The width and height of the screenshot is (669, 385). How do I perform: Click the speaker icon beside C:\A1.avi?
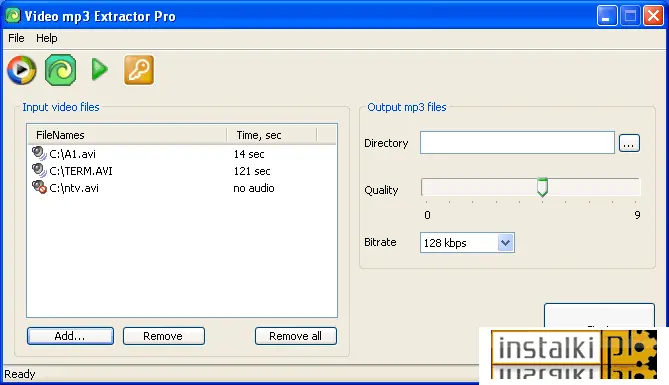(x=39, y=154)
